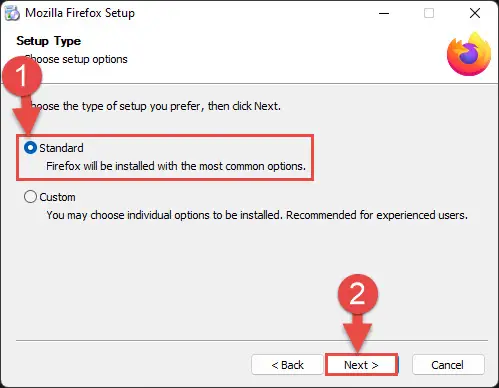Proceed with the Next > button
The image size is (499, 388).
point(361,365)
